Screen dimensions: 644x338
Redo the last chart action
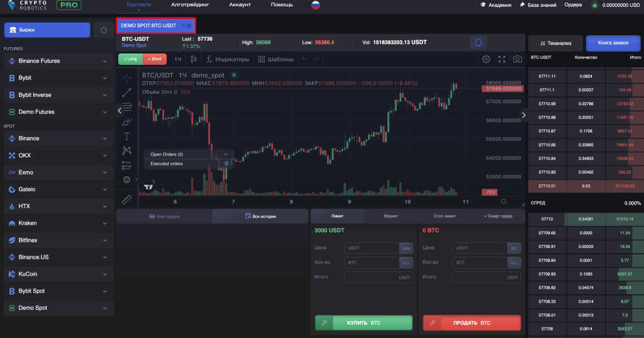316,59
